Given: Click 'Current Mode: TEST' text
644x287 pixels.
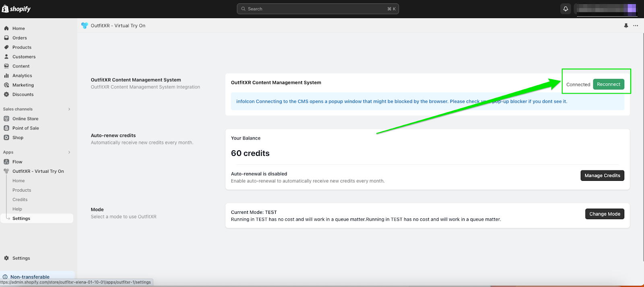Looking at the screenshot, I should click(x=254, y=212).
